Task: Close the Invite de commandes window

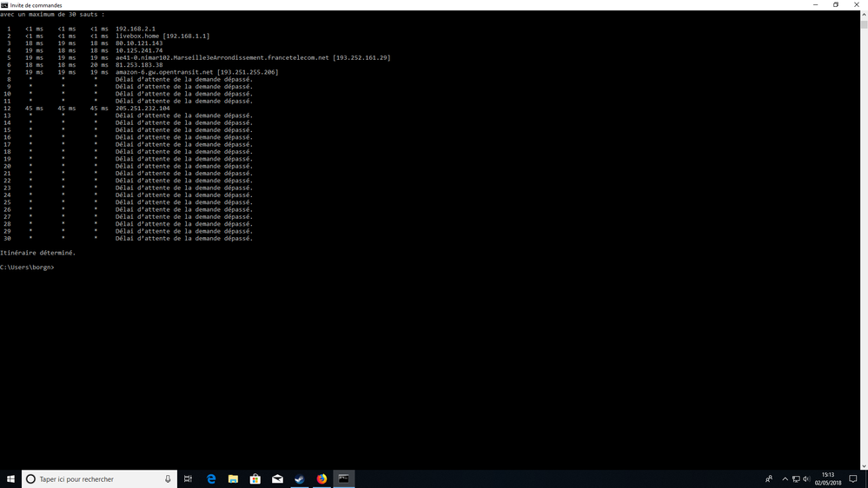Action: click(857, 4)
